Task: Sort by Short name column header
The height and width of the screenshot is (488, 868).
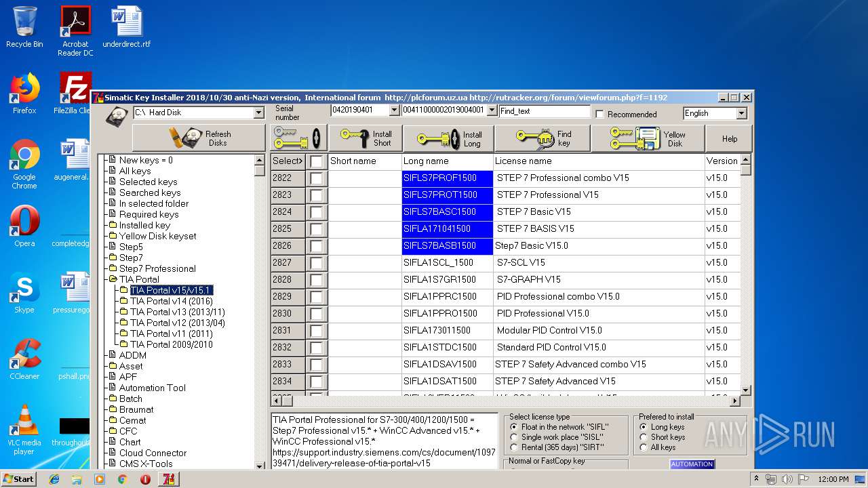Action: [x=365, y=161]
